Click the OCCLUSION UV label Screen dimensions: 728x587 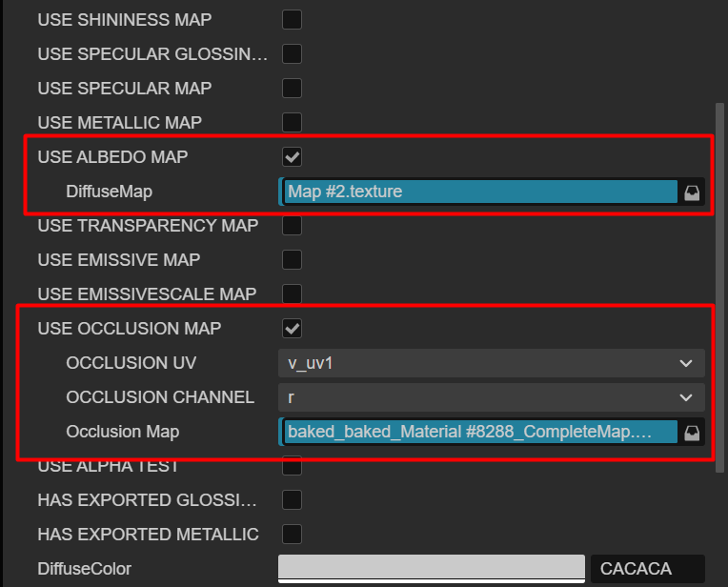131,363
